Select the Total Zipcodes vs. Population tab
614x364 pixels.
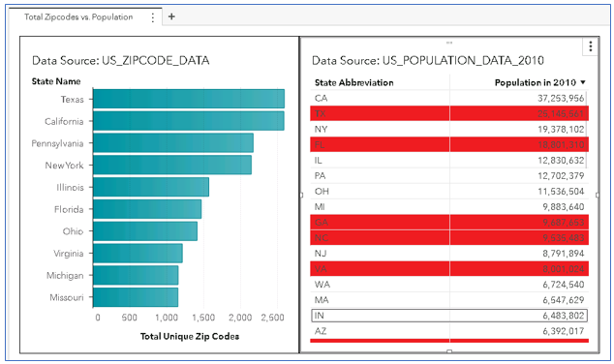(x=78, y=17)
